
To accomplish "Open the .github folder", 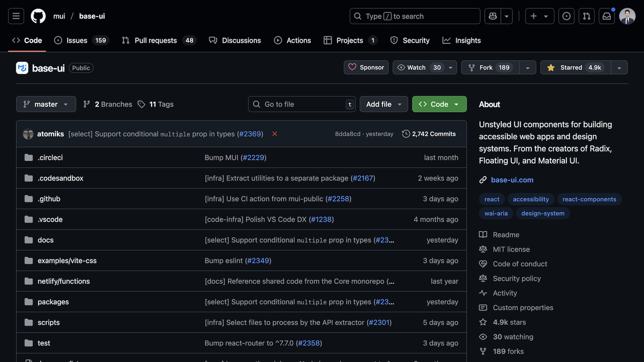I will point(49,199).
